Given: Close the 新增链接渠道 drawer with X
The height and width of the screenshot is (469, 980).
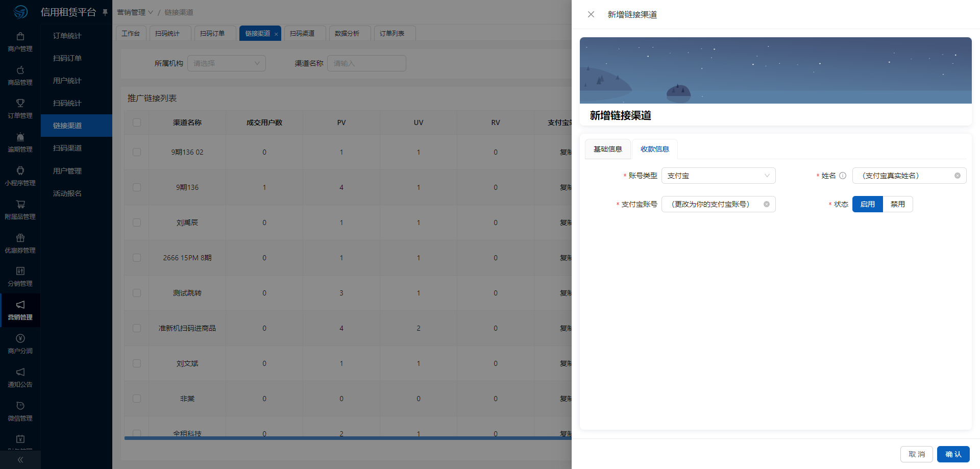Looking at the screenshot, I should coord(591,14).
